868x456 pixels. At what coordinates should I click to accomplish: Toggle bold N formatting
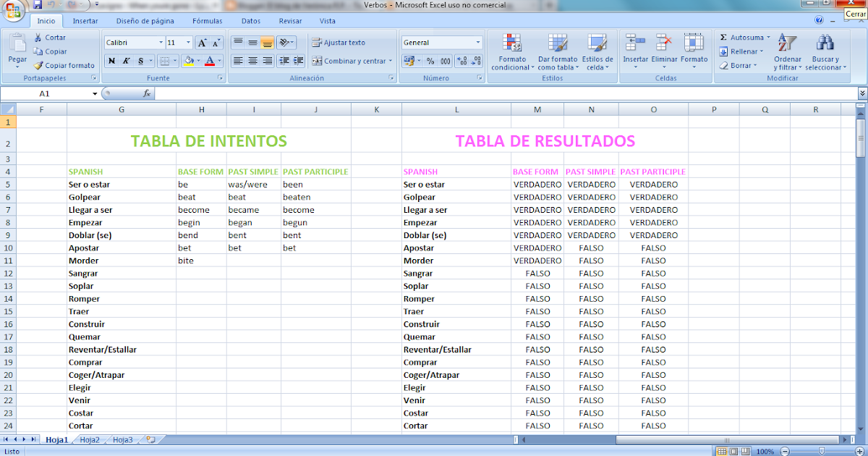(111, 61)
